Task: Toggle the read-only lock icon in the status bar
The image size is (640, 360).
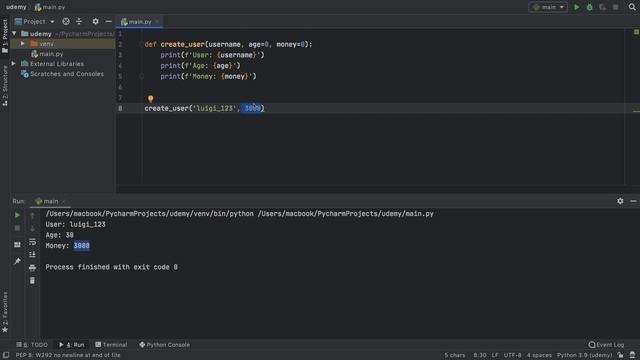Action: [620, 355]
